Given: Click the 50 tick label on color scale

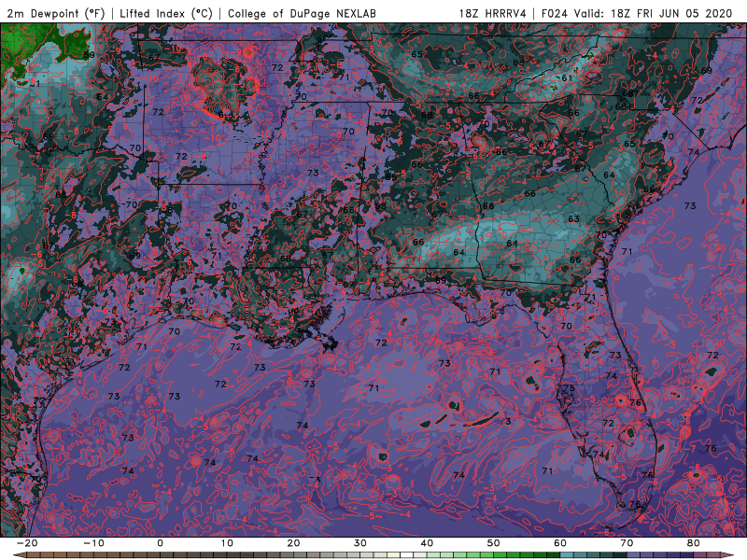Looking at the screenshot, I should [x=494, y=543].
